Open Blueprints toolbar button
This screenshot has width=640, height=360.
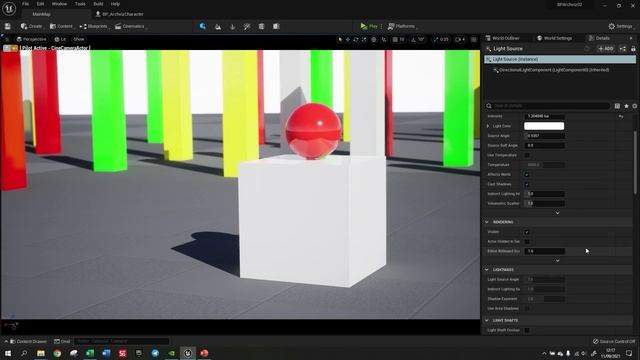tap(94, 26)
